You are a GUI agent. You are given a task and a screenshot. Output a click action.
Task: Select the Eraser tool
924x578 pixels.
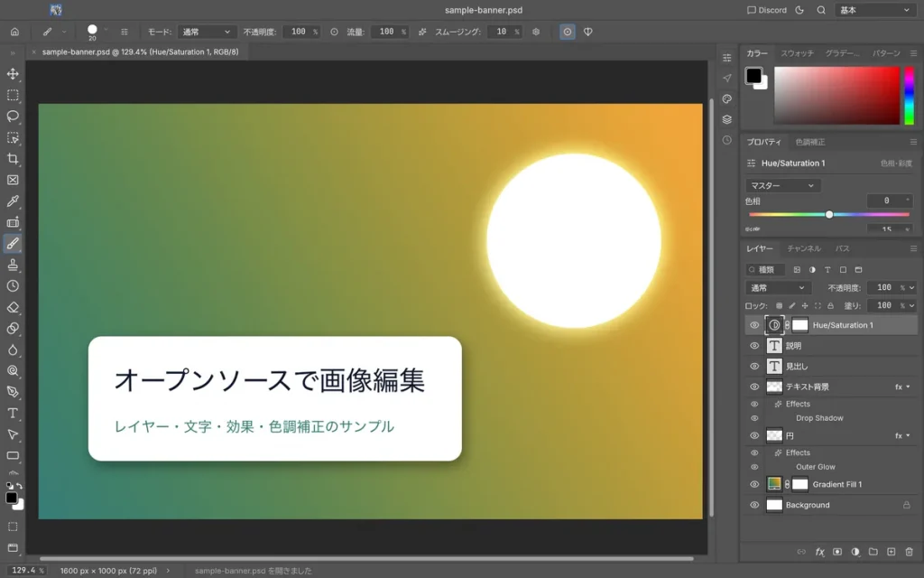pyautogui.click(x=13, y=307)
